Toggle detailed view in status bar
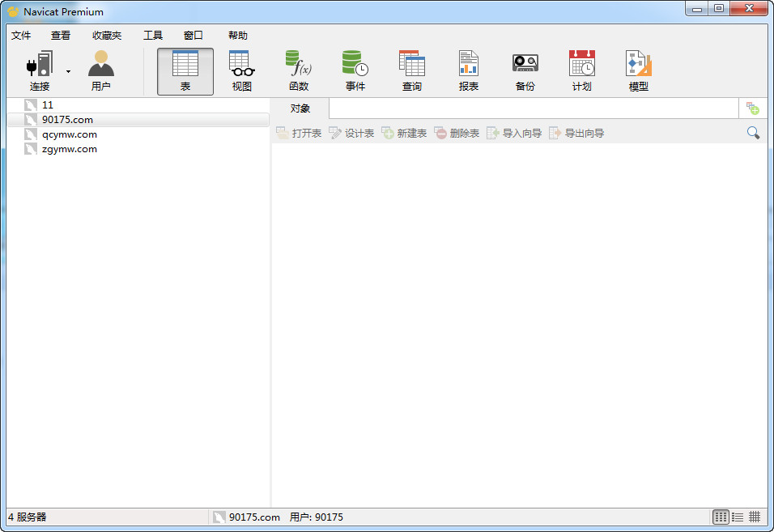Viewport: 774px width, 532px height. [755, 517]
